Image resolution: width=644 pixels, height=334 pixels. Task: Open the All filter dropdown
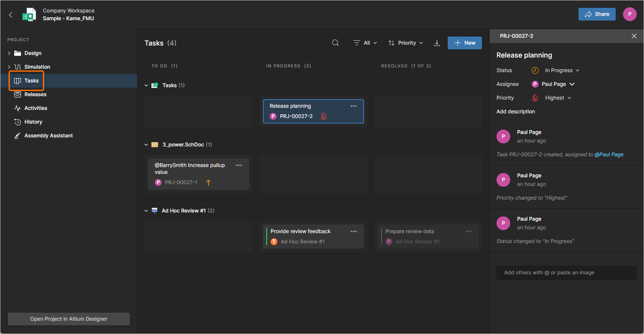(x=365, y=43)
